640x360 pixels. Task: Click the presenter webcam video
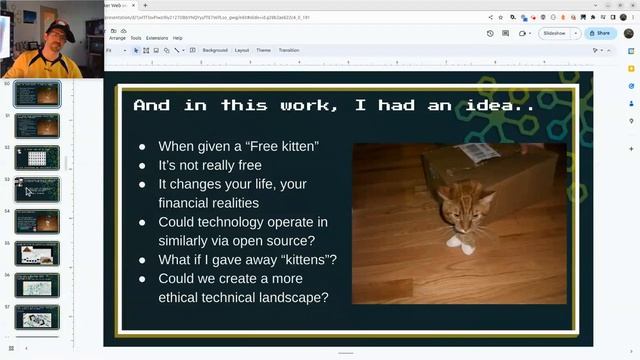pos(52,39)
